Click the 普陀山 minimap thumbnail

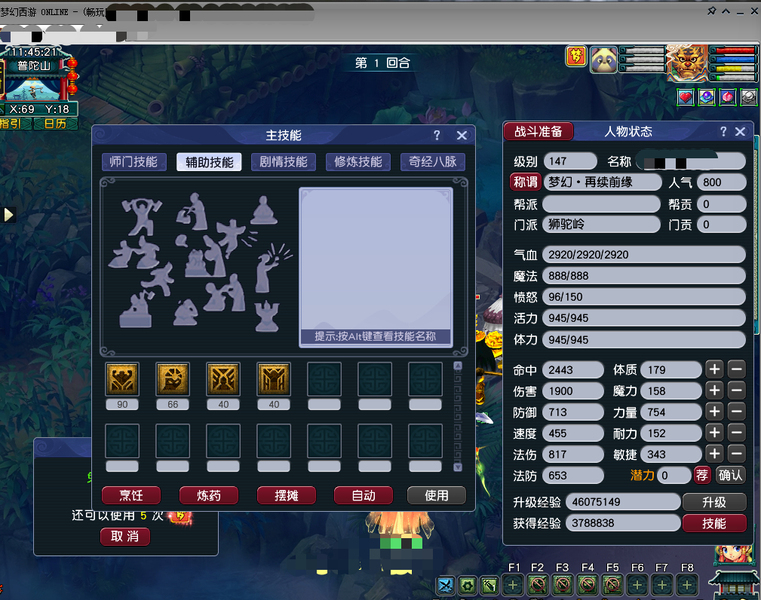pyautogui.click(x=34, y=90)
